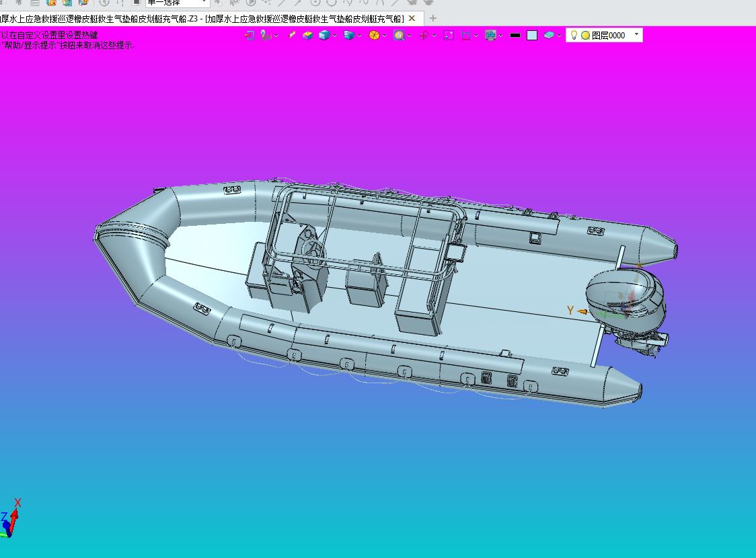Click the view orientation icon in view toolbar

pyautogui.click(x=265, y=35)
